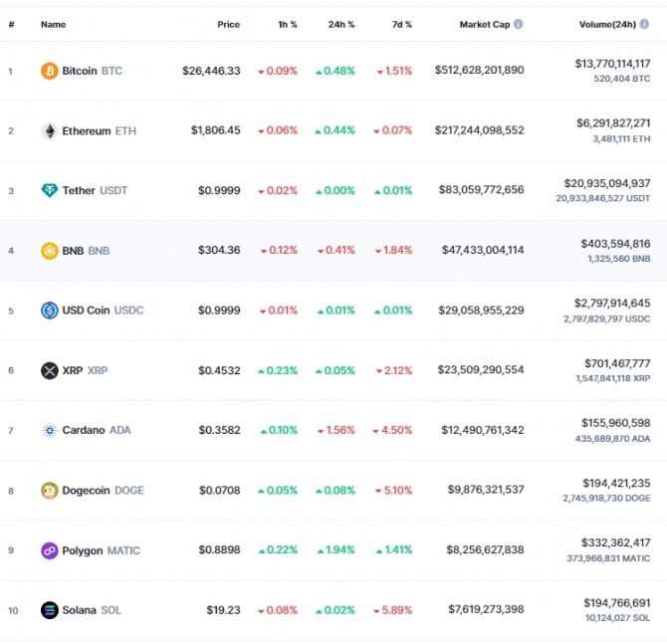Click the BNB logo icon
This screenshot has width=667, height=644.
pyautogui.click(x=49, y=250)
